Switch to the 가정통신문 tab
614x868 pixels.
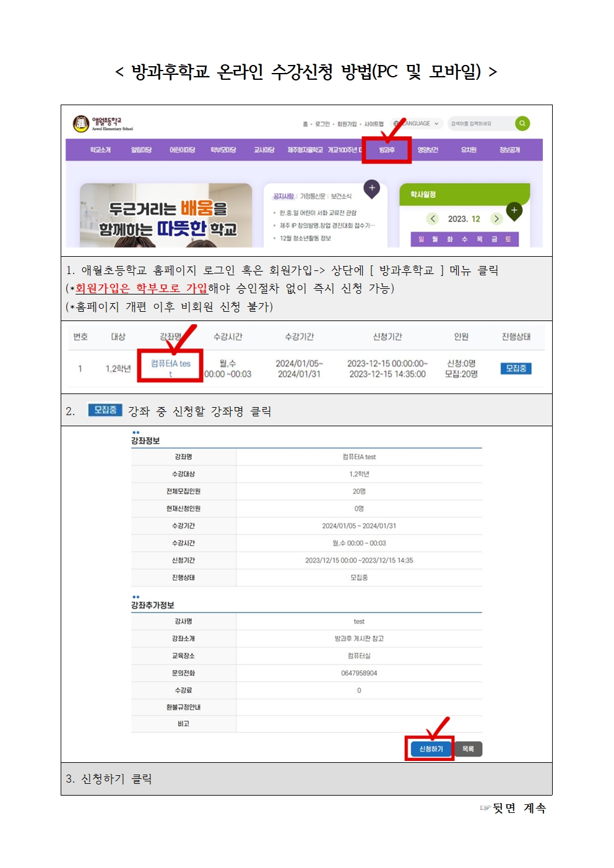tap(313, 197)
